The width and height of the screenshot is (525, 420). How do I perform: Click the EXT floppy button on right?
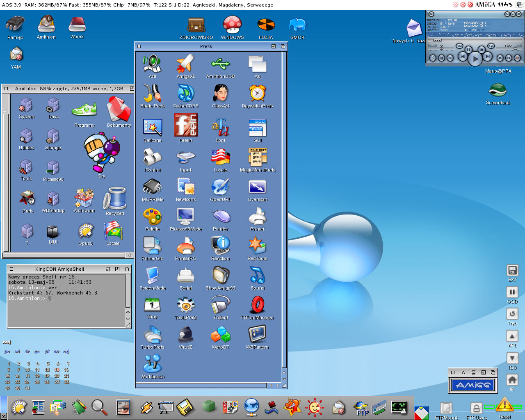pyautogui.click(x=512, y=270)
